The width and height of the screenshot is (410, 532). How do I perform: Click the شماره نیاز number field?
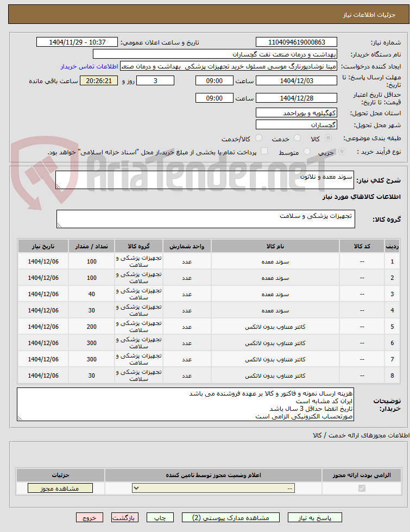click(297, 42)
